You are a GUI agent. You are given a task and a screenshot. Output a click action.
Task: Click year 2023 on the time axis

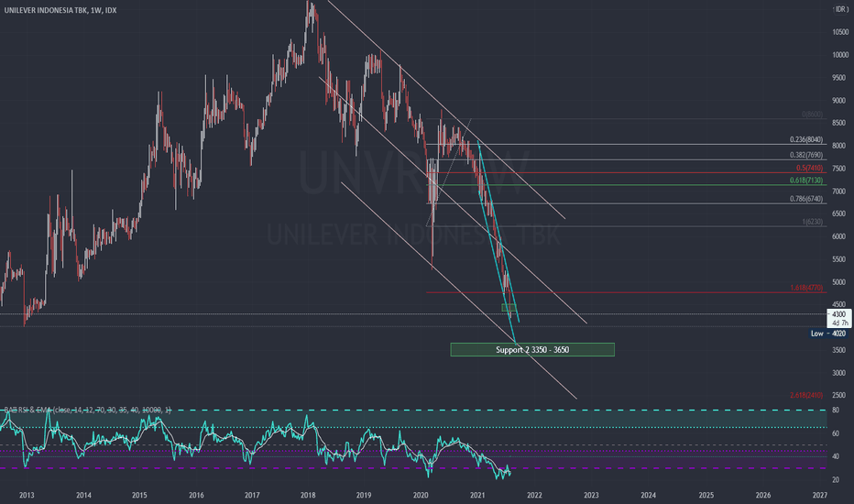[x=591, y=495]
